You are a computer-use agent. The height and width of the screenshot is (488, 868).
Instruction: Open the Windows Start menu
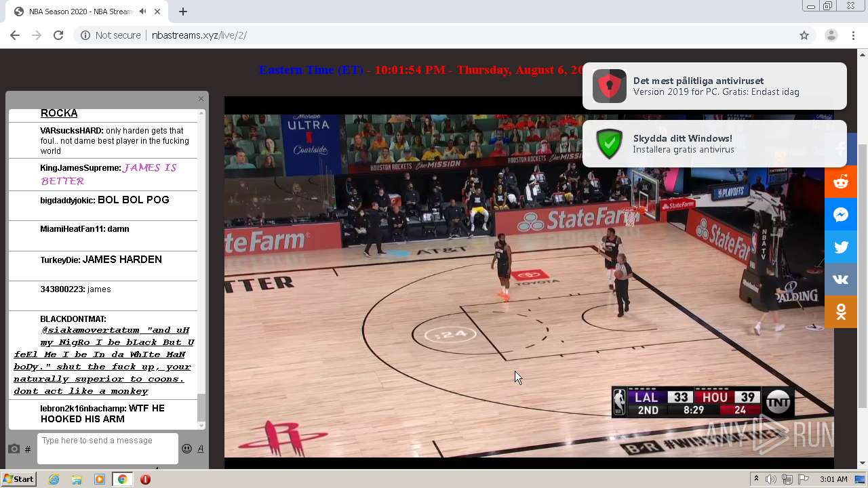click(x=18, y=479)
